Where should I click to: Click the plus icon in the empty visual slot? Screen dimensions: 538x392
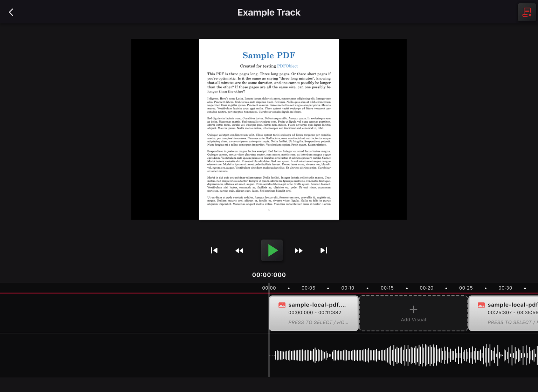(413, 309)
